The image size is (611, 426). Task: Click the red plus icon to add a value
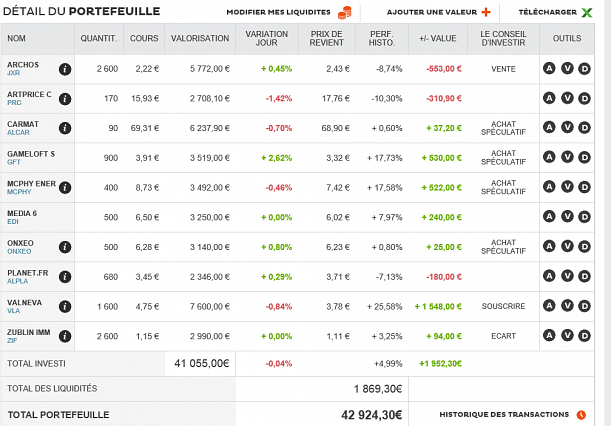486,12
